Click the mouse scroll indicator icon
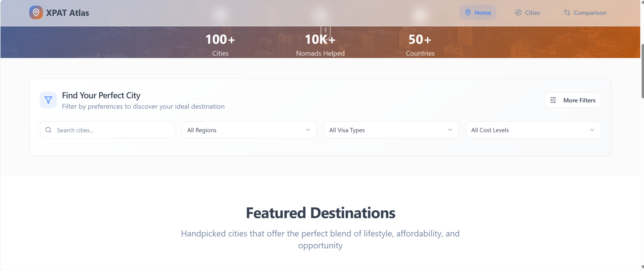This screenshot has width=644, height=270. [325, 31]
